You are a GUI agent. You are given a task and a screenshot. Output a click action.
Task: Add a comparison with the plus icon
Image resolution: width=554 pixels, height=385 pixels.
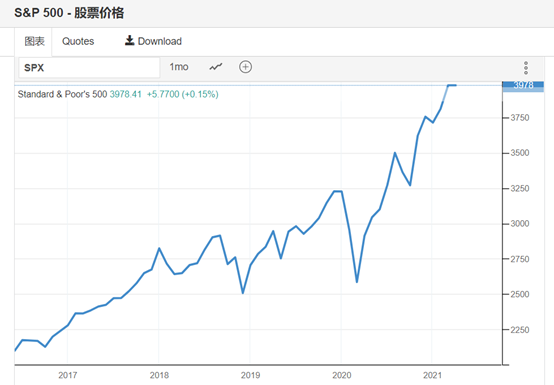[246, 67]
